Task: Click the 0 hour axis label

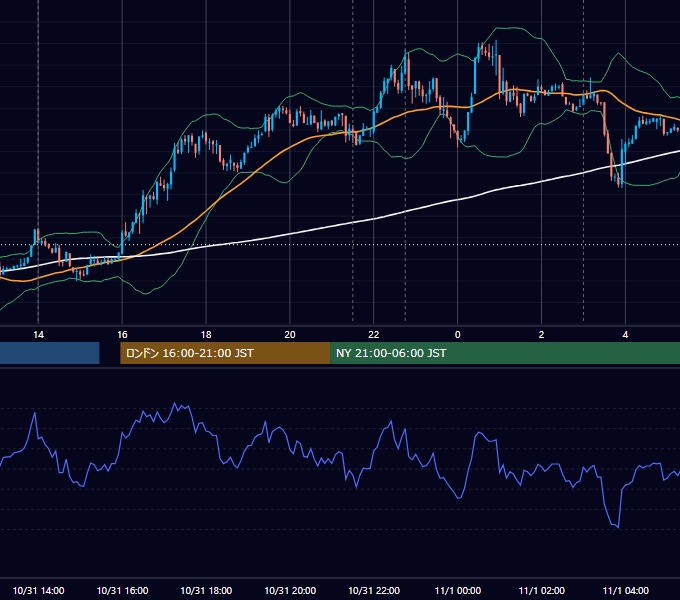Action: click(x=458, y=335)
